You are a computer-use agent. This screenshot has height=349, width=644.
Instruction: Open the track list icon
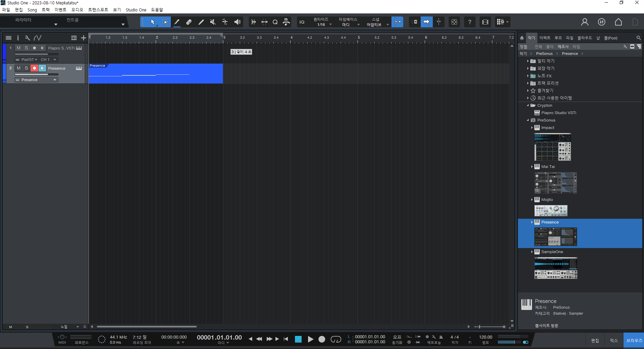pos(9,38)
